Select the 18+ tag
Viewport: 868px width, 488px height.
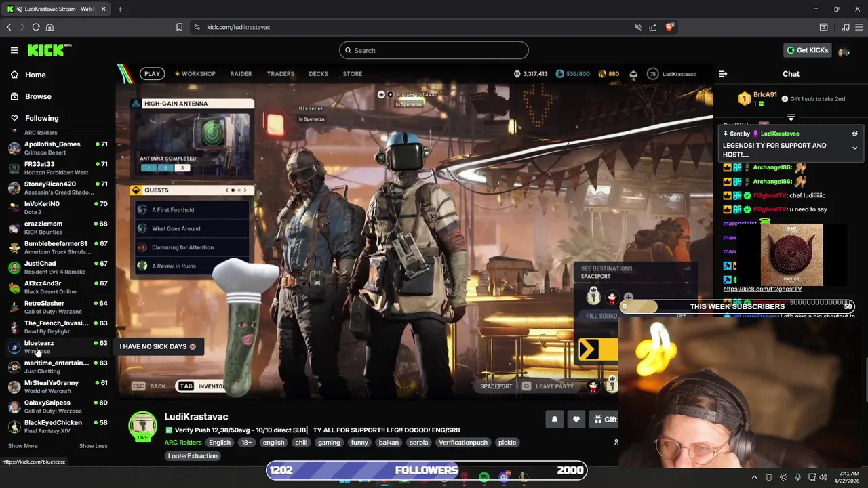[x=247, y=442]
